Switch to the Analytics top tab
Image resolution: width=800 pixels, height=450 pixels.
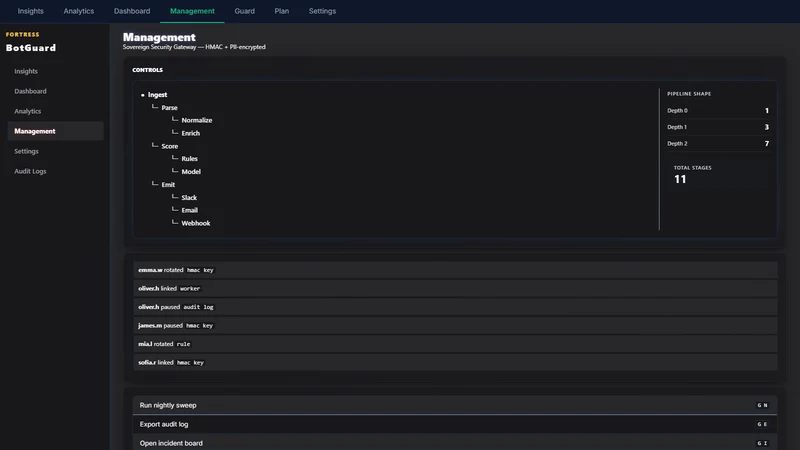(x=79, y=11)
